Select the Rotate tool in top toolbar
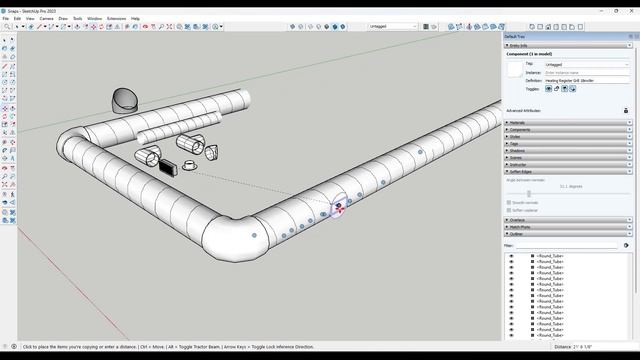 102,27
